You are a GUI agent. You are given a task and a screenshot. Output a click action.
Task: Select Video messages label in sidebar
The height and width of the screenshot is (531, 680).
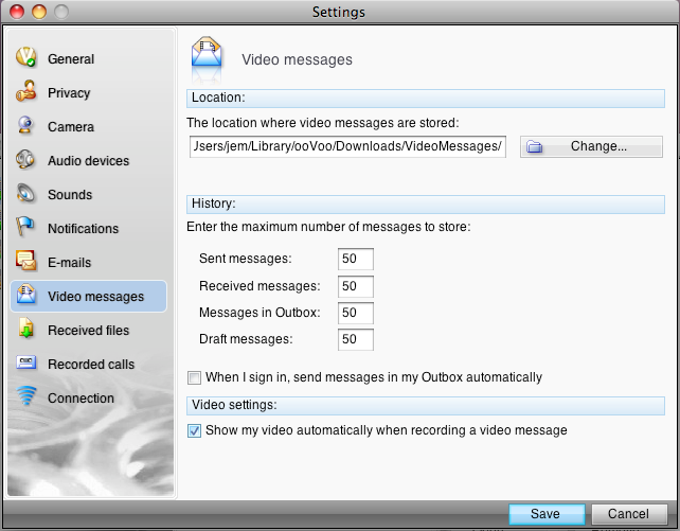click(x=96, y=296)
